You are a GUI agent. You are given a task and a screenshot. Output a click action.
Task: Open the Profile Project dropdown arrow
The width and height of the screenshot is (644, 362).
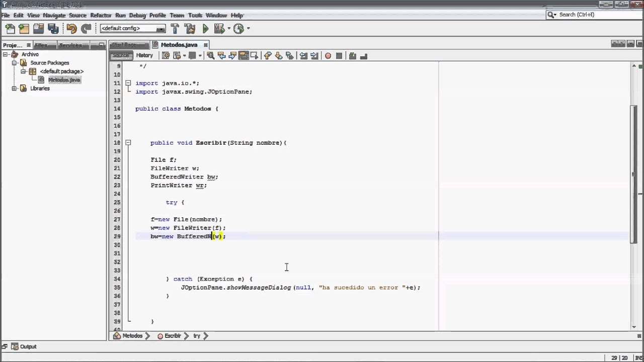pyautogui.click(x=248, y=29)
